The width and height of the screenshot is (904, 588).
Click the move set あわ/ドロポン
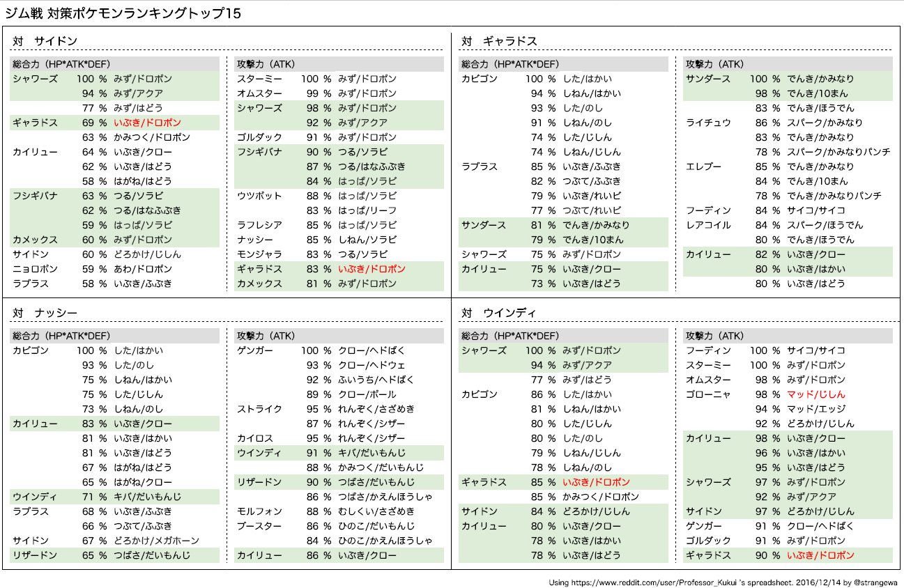pyautogui.click(x=143, y=269)
